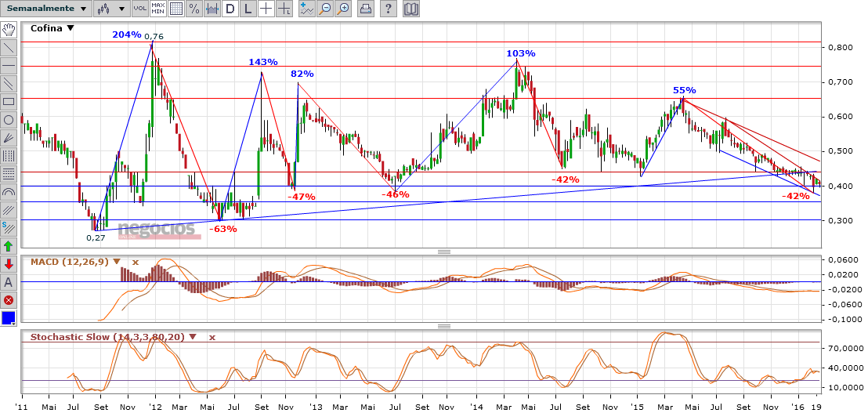This screenshot has height=413, width=868.
Task: Select the hand pan tool
Action: (9, 30)
